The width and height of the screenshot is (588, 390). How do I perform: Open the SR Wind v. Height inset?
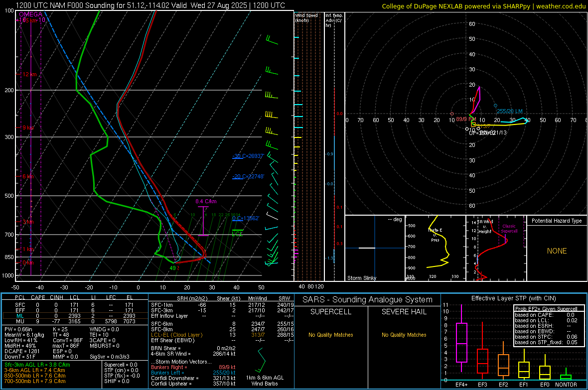pos(496,248)
